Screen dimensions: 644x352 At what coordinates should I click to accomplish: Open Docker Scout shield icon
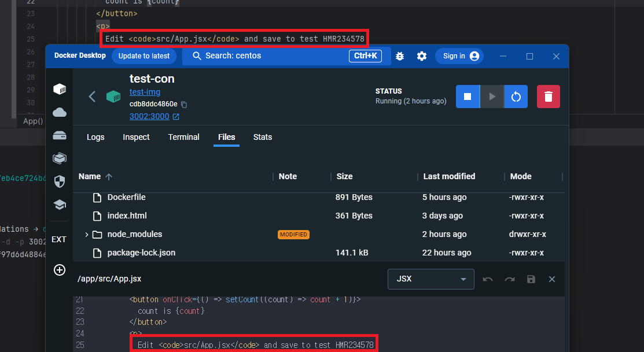(60, 181)
